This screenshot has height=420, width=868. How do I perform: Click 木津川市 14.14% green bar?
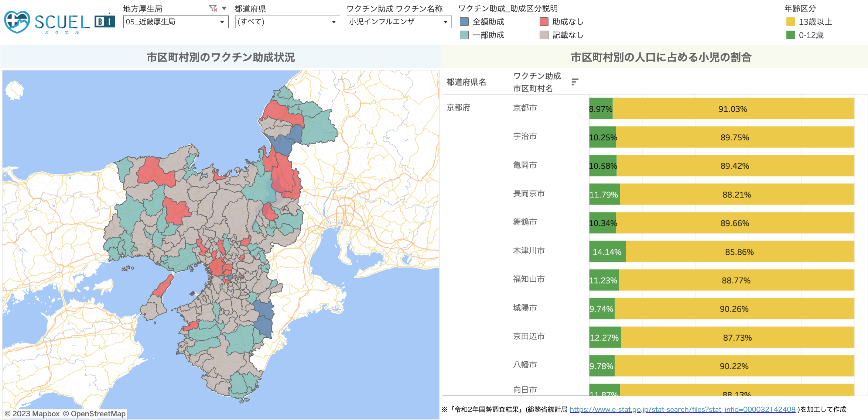tap(607, 252)
